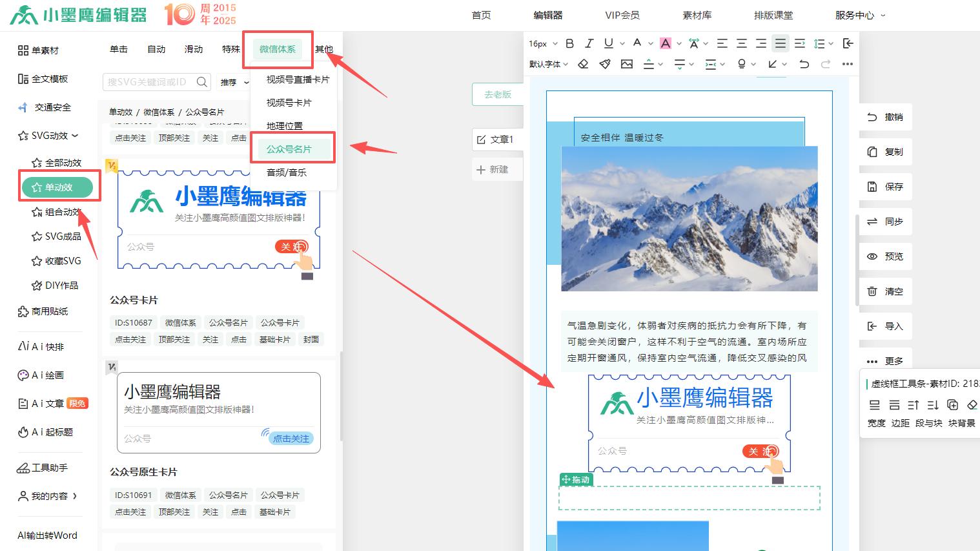This screenshot has height=551, width=980.
Task: Select the justify alignment icon
Action: coord(781,43)
